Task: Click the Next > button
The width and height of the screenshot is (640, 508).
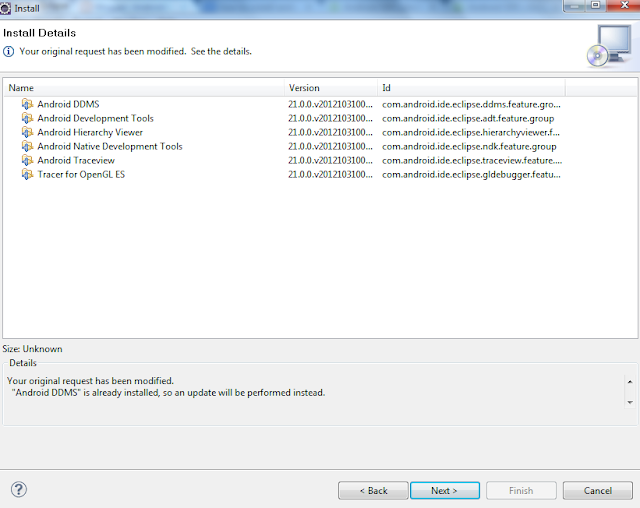Action: pyautogui.click(x=445, y=490)
